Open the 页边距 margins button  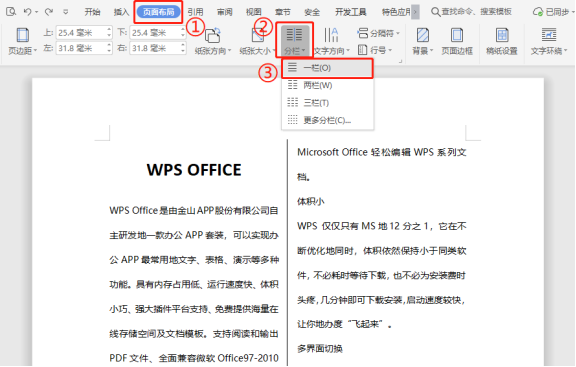tap(22, 41)
